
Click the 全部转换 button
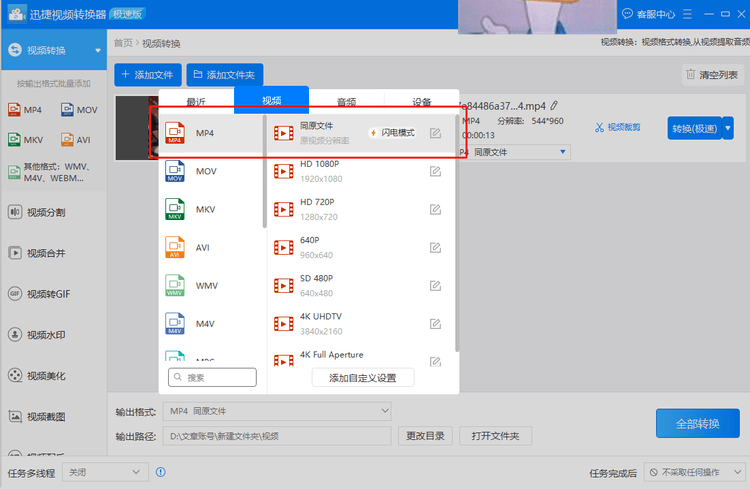point(697,423)
